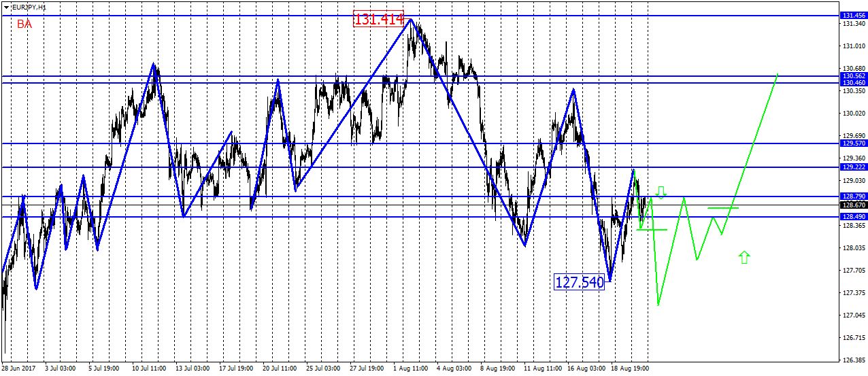Click the EURJPY,H1 chart title text
The image size is (868, 376).
[x=29, y=7]
